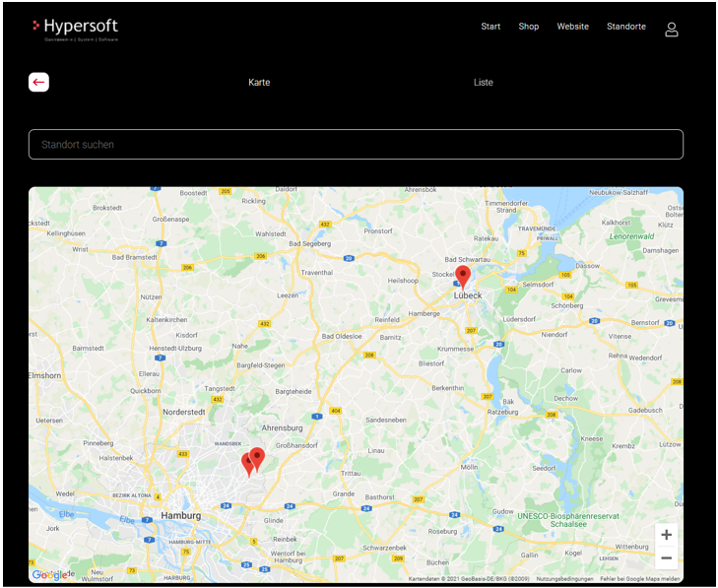Click the white back arrow button
This screenshot has width=718, height=588.
click(x=38, y=82)
